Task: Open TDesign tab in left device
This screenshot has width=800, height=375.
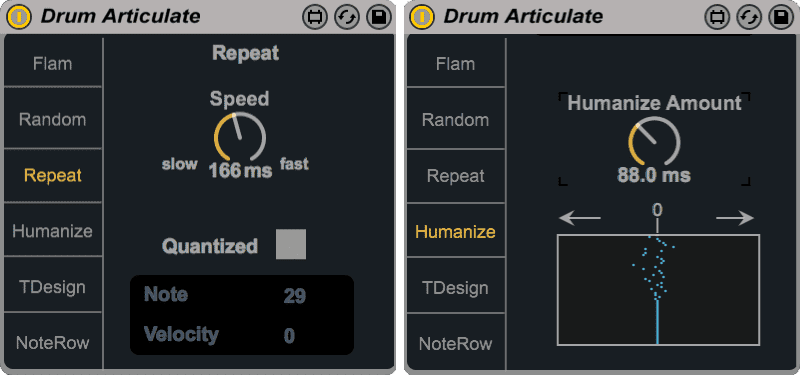Action: pos(53,286)
